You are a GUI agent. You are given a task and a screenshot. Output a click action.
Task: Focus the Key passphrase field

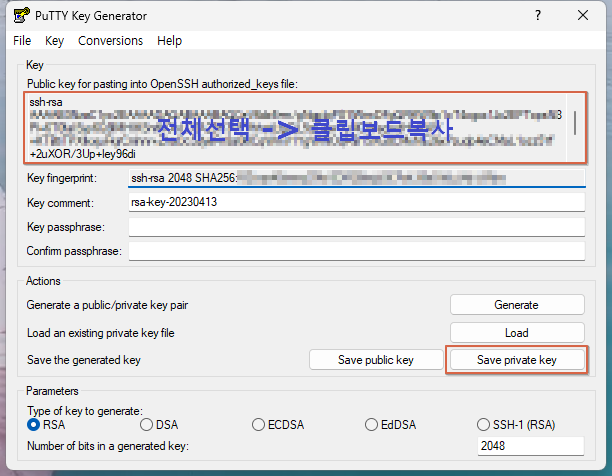point(357,227)
